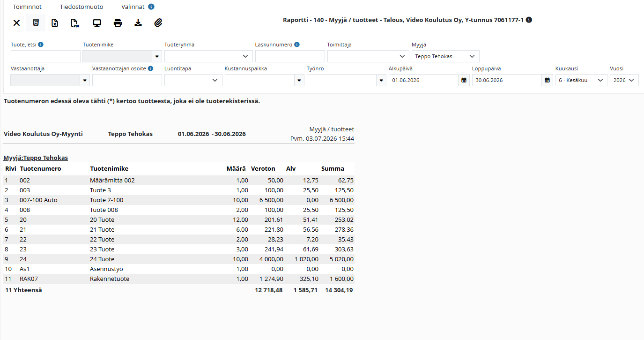
Task: Open the Kuukausi dropdown 6 - Kesäkuu
Action: pos(581,80)
